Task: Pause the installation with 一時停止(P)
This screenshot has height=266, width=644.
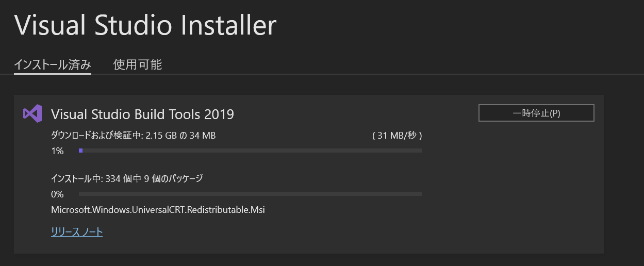Action: click(x=536, y=113)
